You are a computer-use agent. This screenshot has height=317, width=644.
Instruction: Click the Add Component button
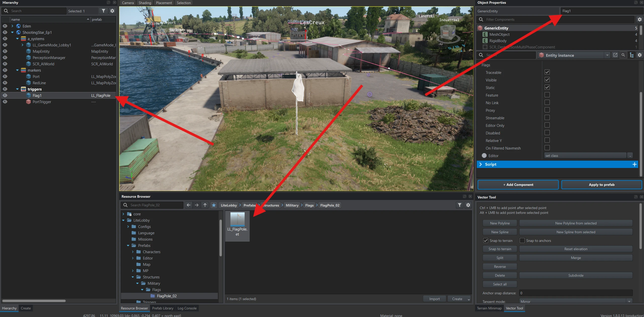click(518, 185)
